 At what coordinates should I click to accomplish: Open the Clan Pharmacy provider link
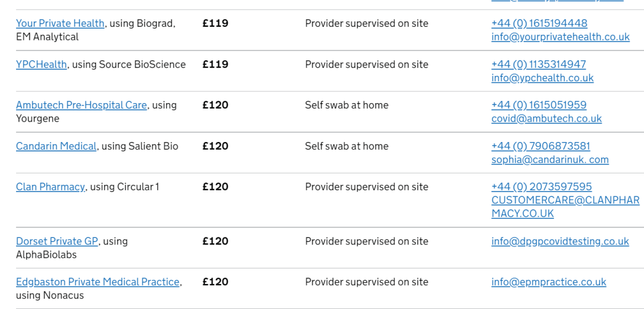pyautogui.click(x=51, y=187)
